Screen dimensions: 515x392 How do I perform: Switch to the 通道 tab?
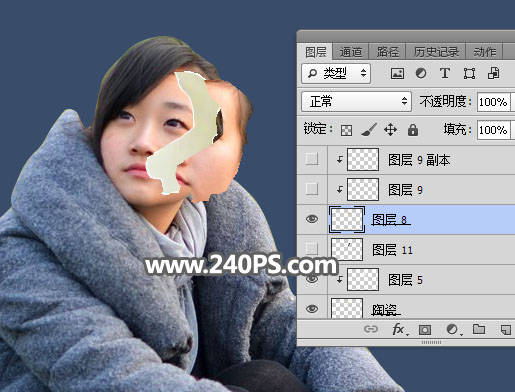tap(351, 52)
